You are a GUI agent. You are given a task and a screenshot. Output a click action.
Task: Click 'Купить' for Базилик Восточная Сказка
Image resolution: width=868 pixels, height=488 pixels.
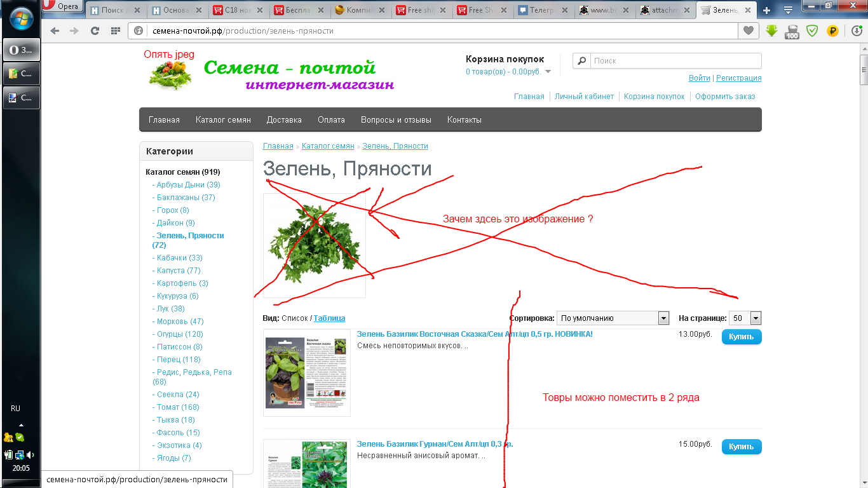coord(741,337)
